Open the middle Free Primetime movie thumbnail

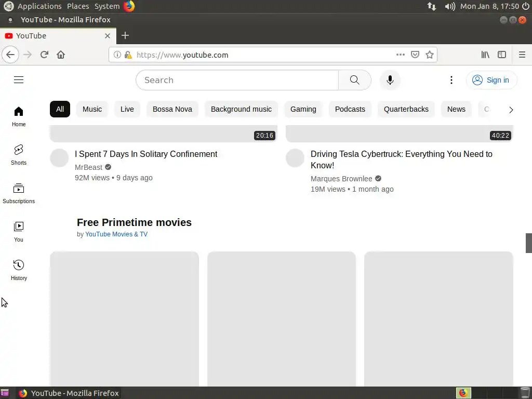click(281, 318)
